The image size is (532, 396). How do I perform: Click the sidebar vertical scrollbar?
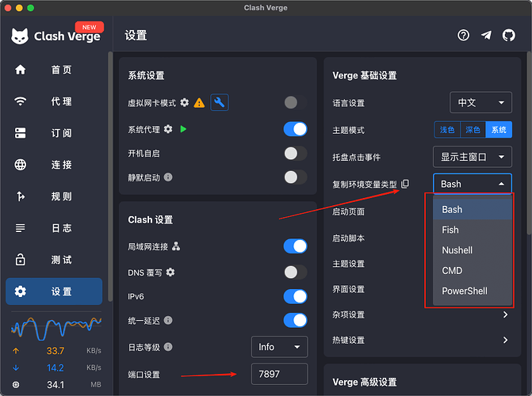110,177
